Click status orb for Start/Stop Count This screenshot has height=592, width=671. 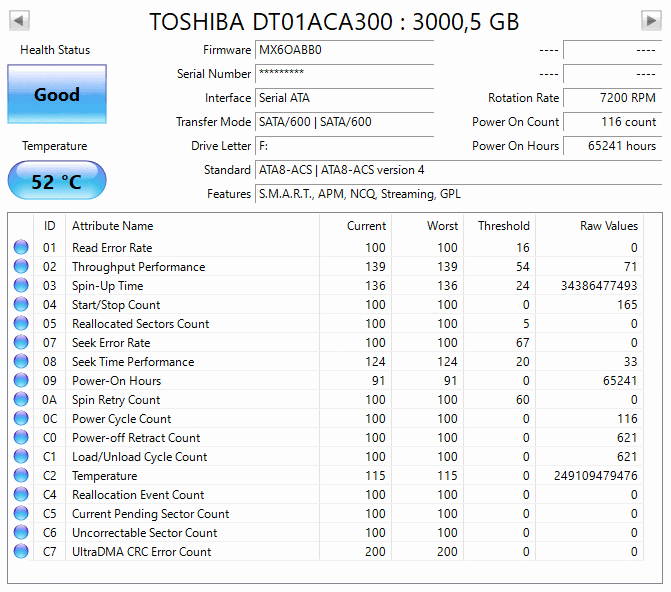21,304
